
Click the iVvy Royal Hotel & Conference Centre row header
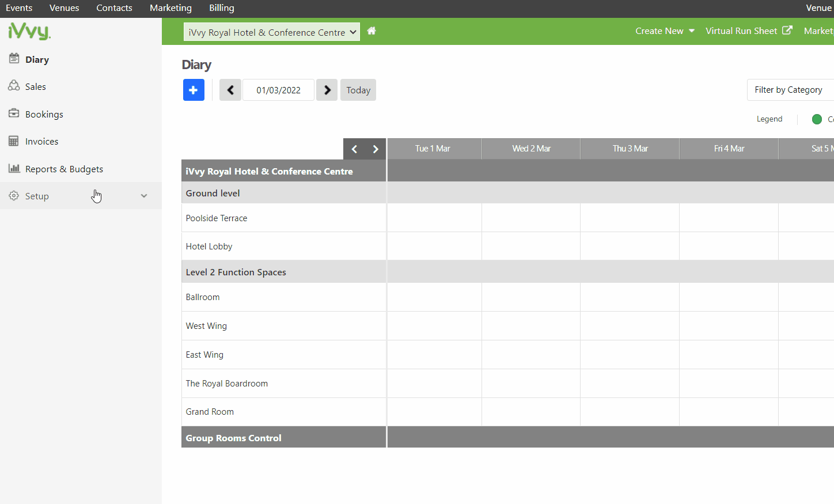click(284, 171)
